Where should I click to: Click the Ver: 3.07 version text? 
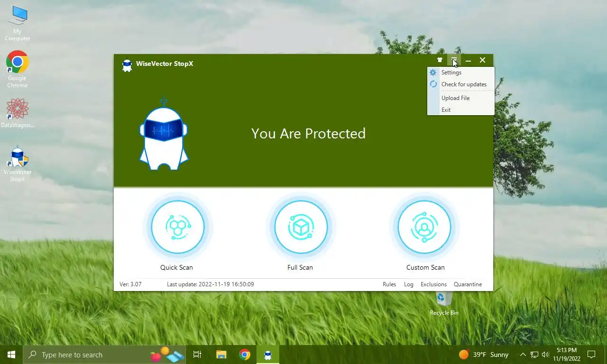130,284
